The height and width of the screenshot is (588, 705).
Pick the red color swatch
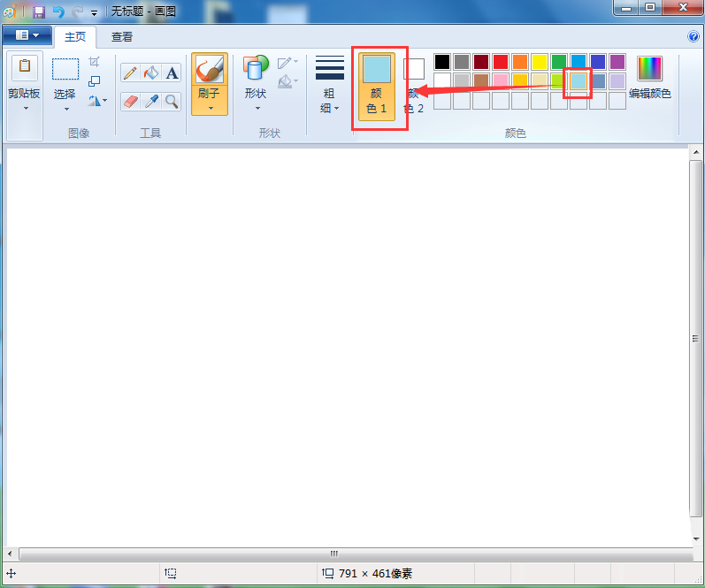[x=501, y=62]
